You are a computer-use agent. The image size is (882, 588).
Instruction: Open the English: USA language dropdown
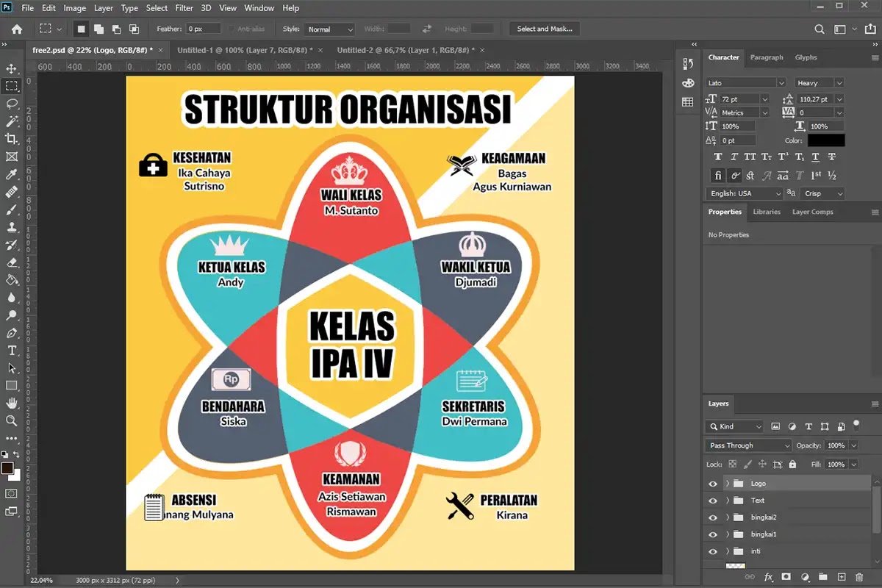pos(744,193)
